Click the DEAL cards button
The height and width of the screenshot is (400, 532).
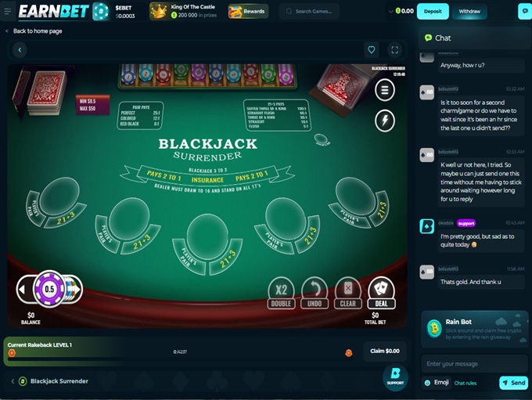click(x=381, y=293)
